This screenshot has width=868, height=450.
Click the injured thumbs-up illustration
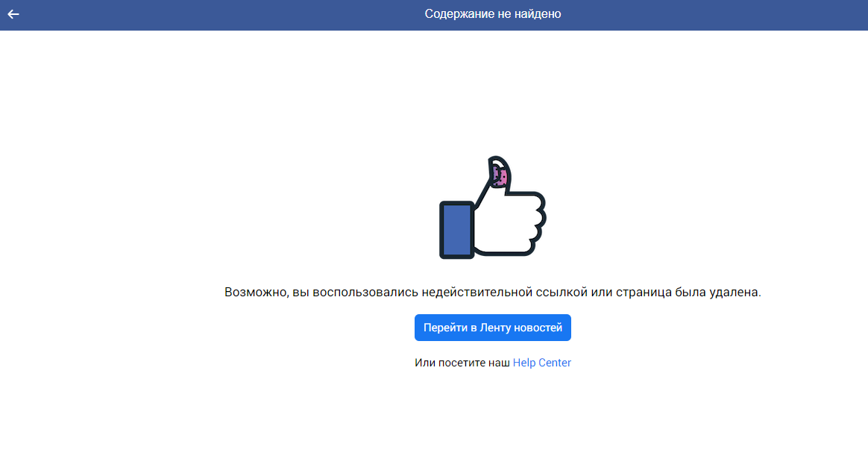(493, 207)
